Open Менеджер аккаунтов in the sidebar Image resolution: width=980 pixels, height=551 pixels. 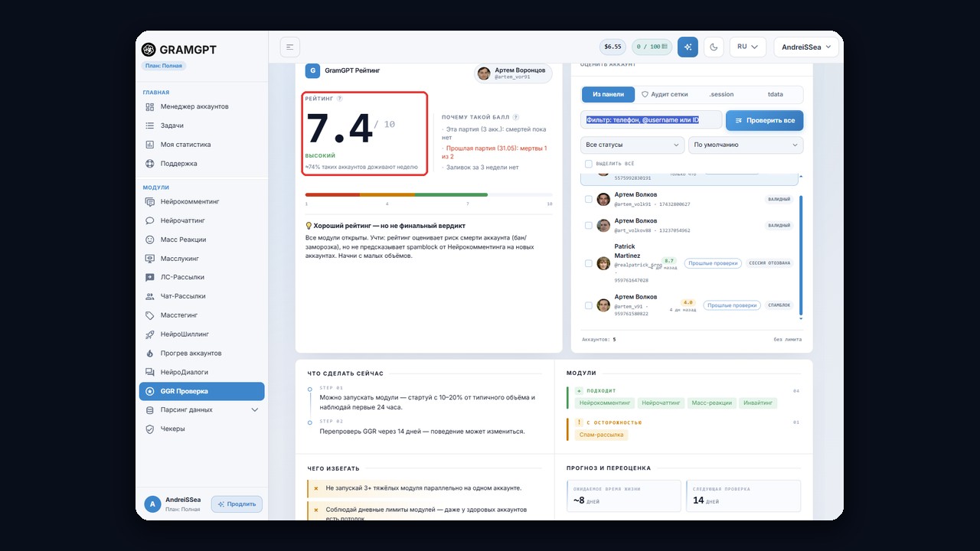[201, 106]
